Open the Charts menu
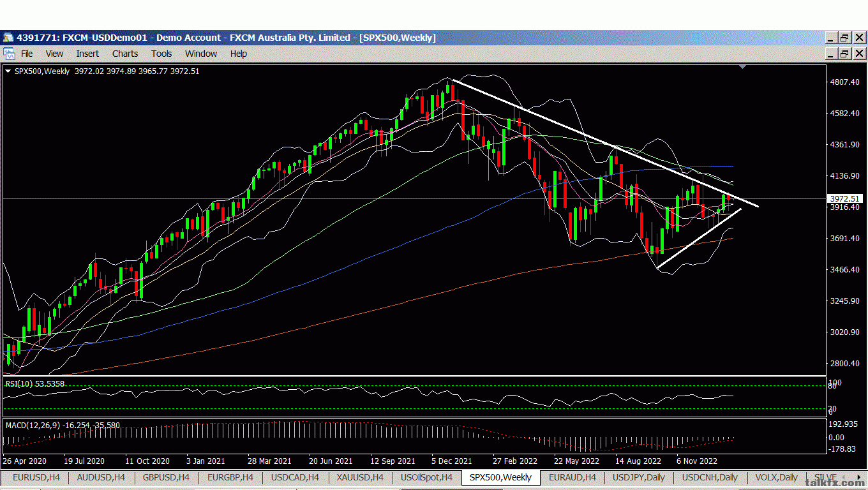The image size is (868, 490). [x=125, y=54]
